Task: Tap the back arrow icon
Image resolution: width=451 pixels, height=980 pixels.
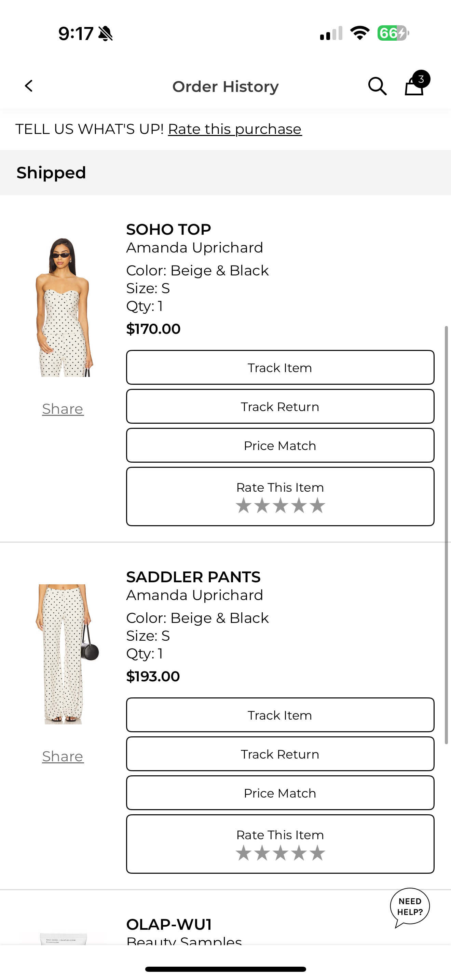Action: click(29, 86)
